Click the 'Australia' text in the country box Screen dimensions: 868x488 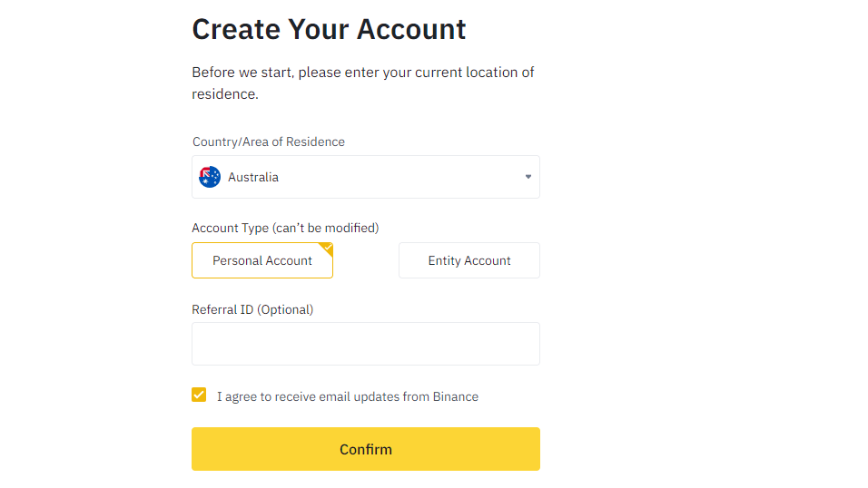[253, 178]
